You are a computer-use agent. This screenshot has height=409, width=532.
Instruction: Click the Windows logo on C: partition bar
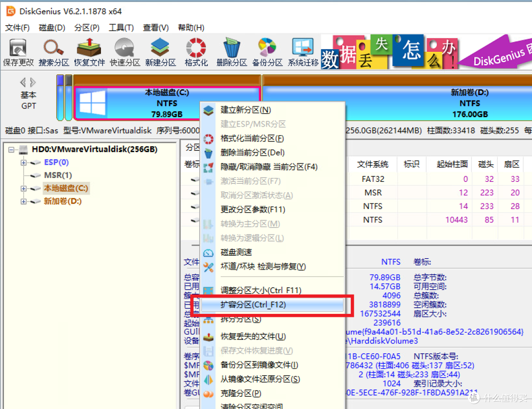pyautogui.click(x=92, y=102)
